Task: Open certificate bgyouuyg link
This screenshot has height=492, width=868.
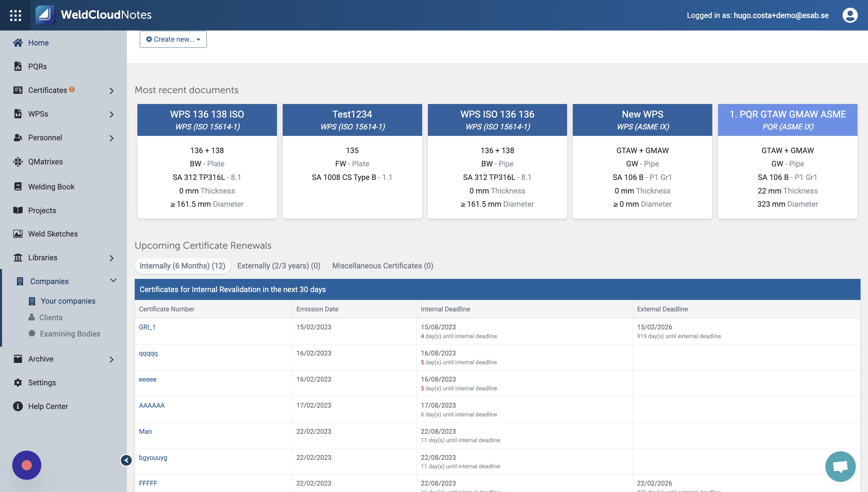Action: (x=153, y=457)
